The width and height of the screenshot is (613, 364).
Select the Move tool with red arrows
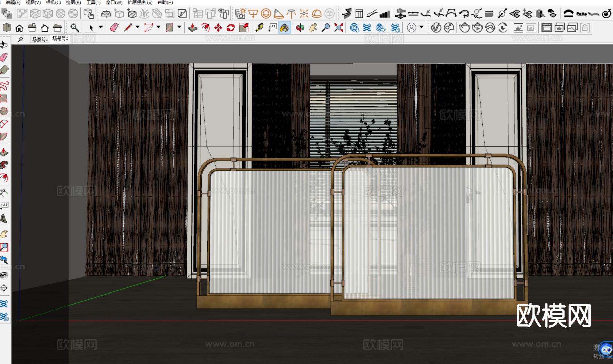pyautogui.click(x=218, y=28)
